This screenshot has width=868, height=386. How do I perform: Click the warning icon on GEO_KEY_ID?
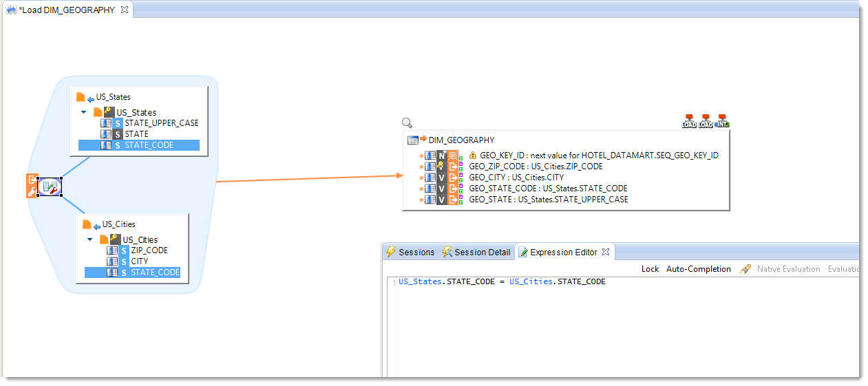[x=472, y=156]
